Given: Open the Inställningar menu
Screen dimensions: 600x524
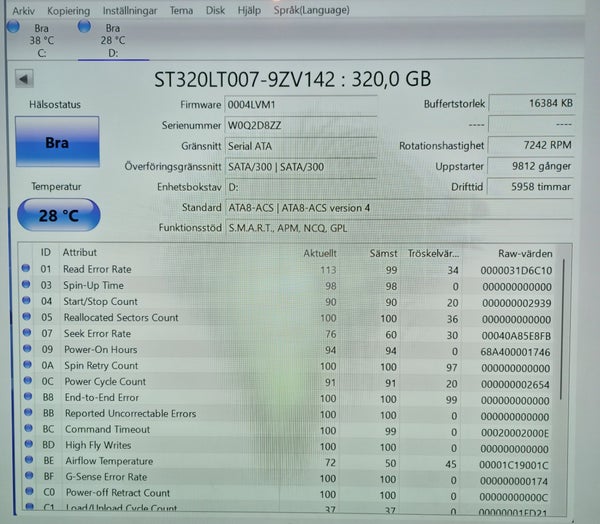Looking at the screenshot, I should pos(130,11).
